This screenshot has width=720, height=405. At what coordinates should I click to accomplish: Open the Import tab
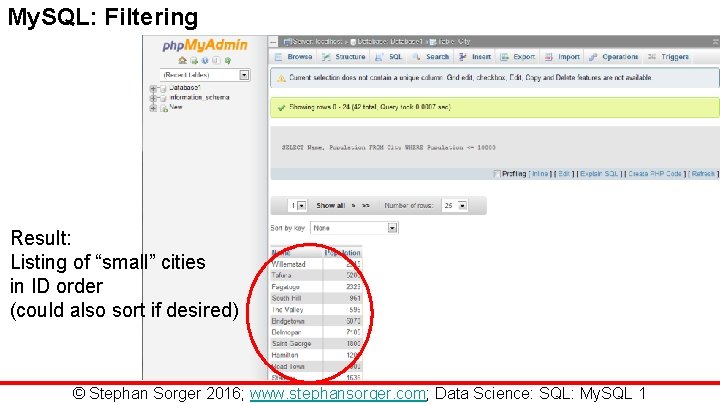[x=562, y=56]
